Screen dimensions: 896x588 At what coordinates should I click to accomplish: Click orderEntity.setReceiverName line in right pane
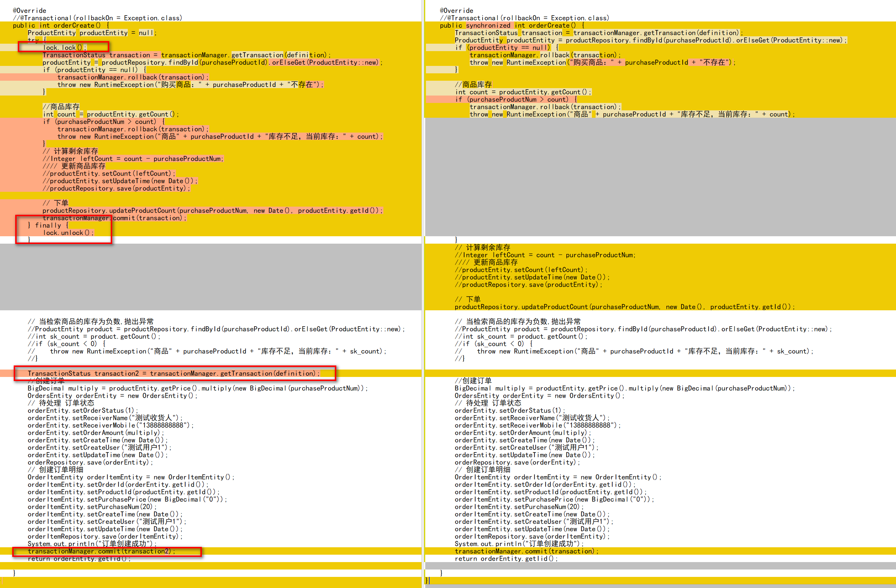point(532,418)
